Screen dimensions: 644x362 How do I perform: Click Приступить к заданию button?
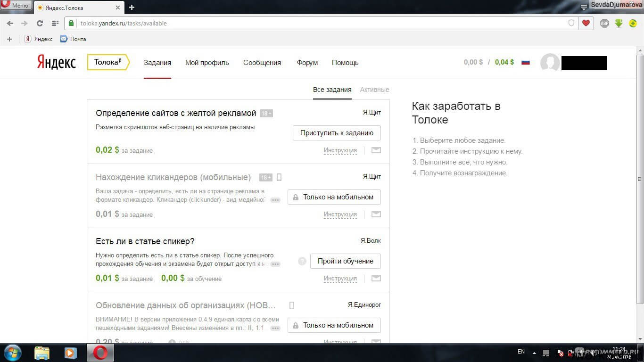pyautogui.click(x=337, y=133)
